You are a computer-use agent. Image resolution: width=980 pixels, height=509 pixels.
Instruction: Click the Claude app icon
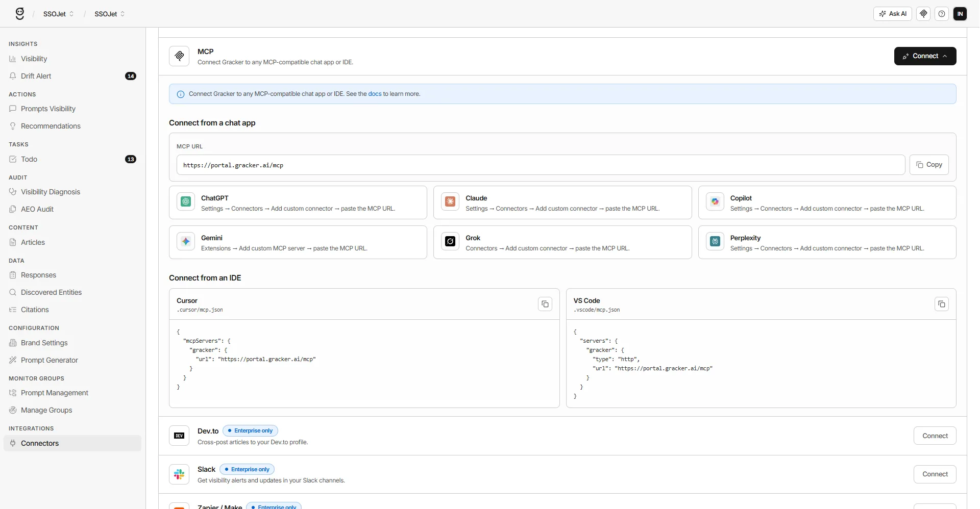point(450,201)
